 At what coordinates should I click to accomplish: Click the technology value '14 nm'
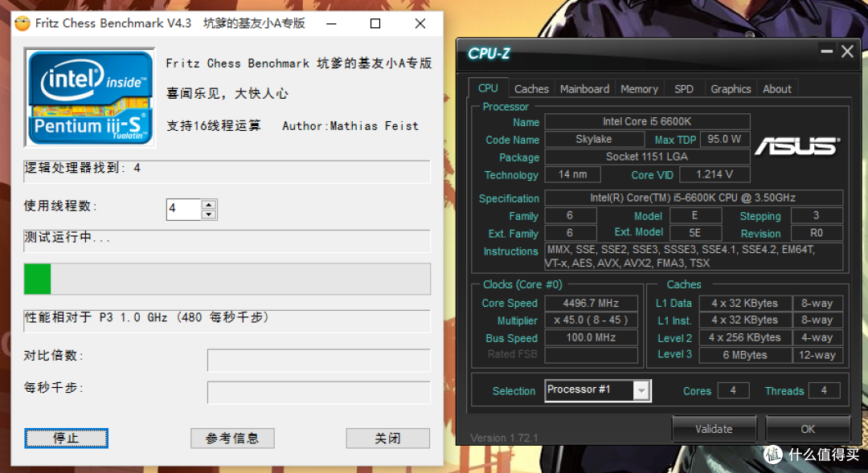[x=572, y=174]
